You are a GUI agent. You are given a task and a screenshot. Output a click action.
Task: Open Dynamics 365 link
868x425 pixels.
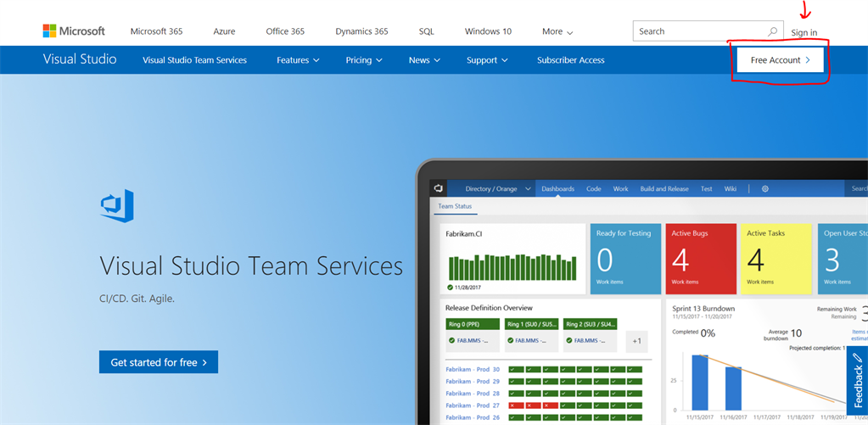(x=361, y=31)
